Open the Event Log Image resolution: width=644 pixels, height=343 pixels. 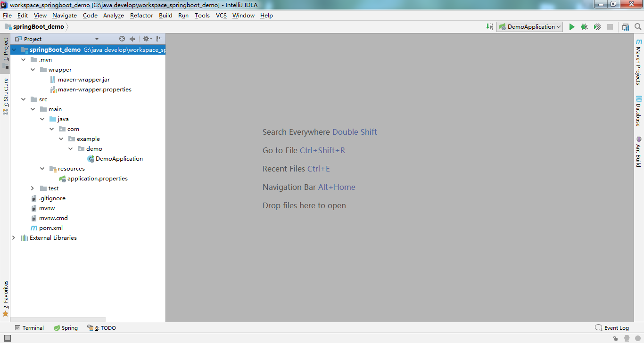tap(612, 328)
